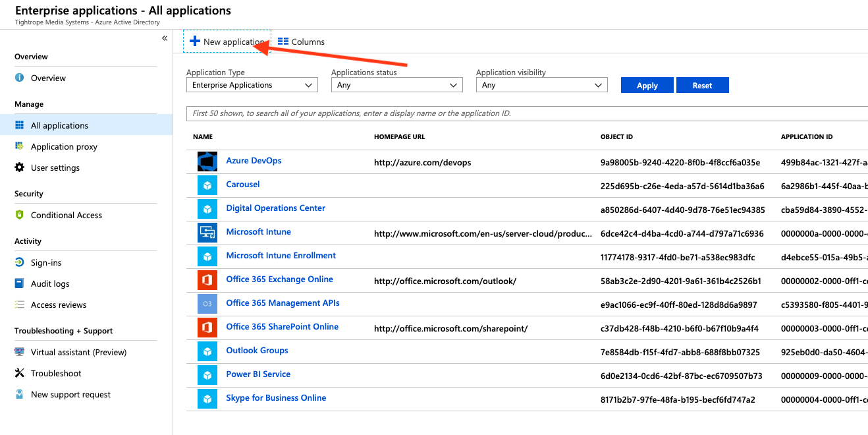Click the Columns button label
Viewport: 868px width, 435px height.
click(x=308, y=42)
